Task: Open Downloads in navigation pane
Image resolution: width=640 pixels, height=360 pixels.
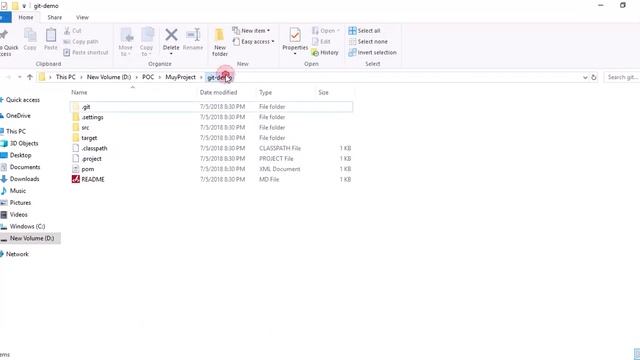Action: pos(24,179)
